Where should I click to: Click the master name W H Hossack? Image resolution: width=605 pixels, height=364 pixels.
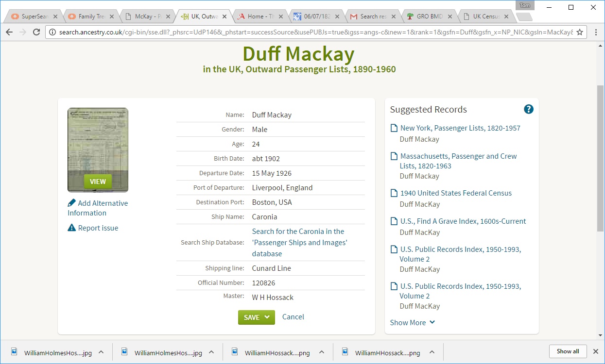tap(273, 298)
